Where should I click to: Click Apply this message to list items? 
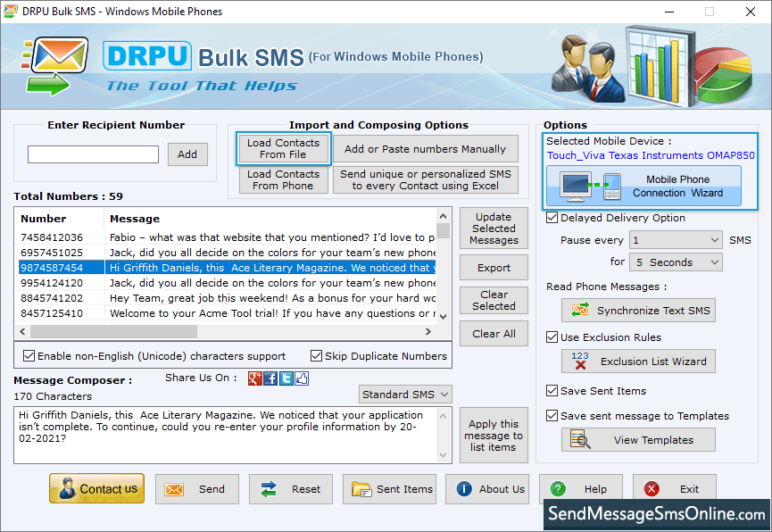coord(494,436)
